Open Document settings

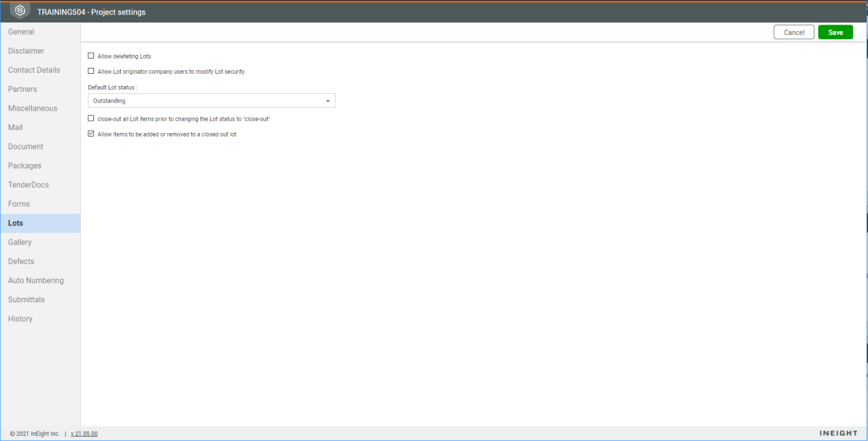tap(41, 147)
